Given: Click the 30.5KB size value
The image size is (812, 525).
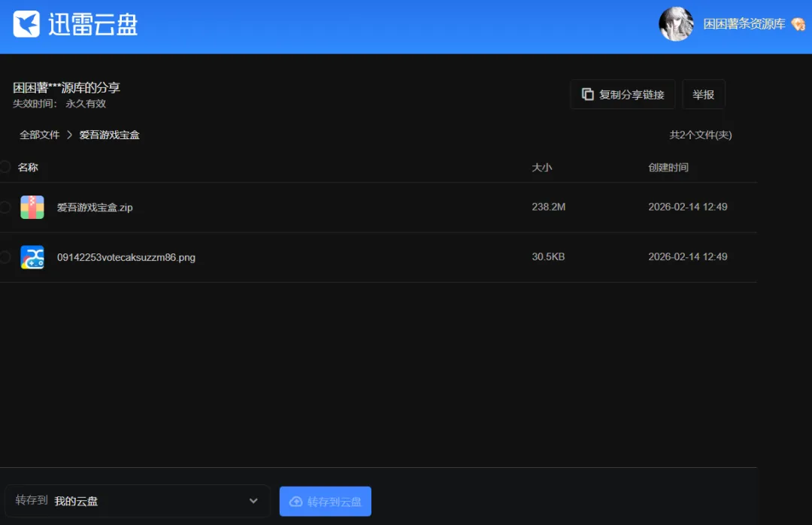Looking at the screenshot, I should click(548, 256).
